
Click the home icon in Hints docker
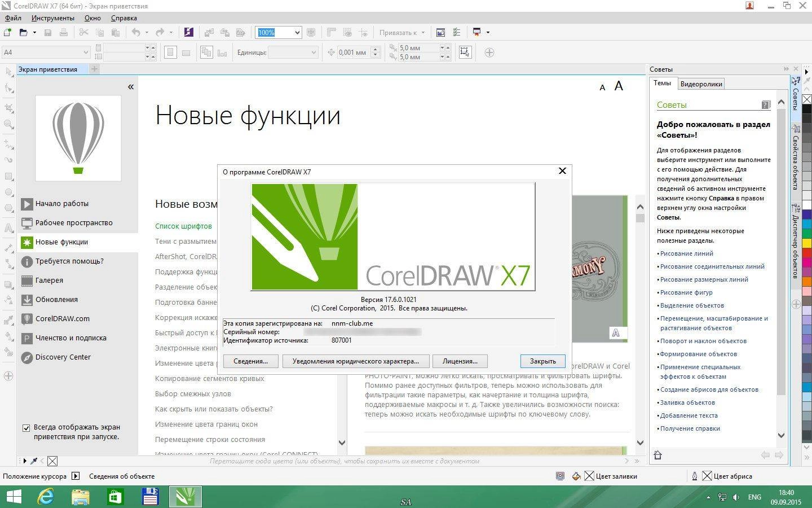pos(657,455)
